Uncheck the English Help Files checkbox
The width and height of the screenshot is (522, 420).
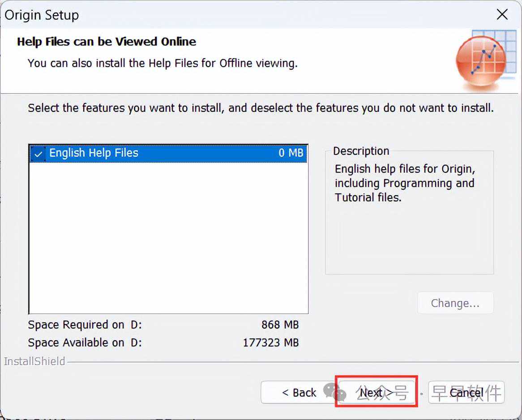pyautogui.click(x=39, y=154)
